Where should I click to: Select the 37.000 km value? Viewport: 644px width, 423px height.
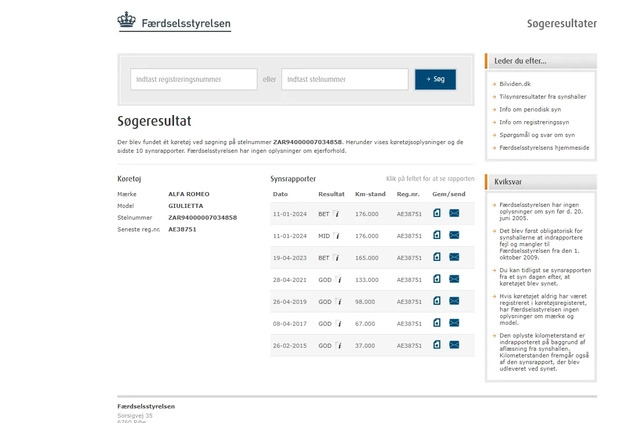coord(365,346)
